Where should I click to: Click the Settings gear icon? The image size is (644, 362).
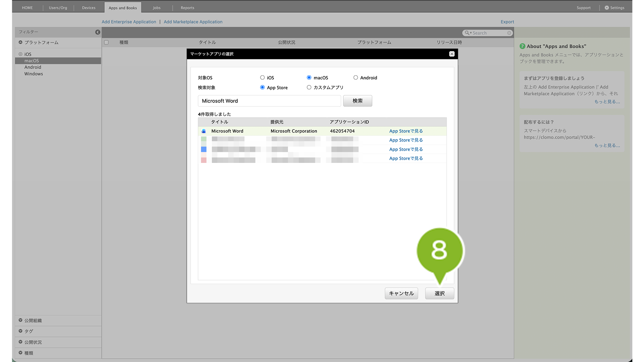607,8
